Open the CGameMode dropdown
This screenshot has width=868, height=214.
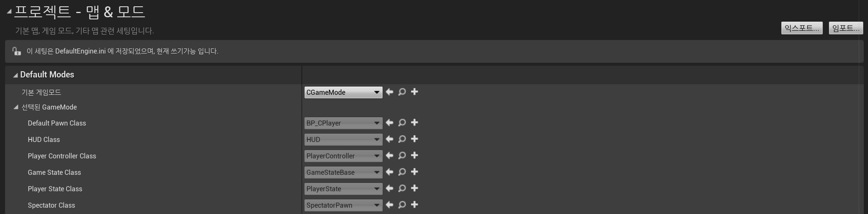pos(343,92)
